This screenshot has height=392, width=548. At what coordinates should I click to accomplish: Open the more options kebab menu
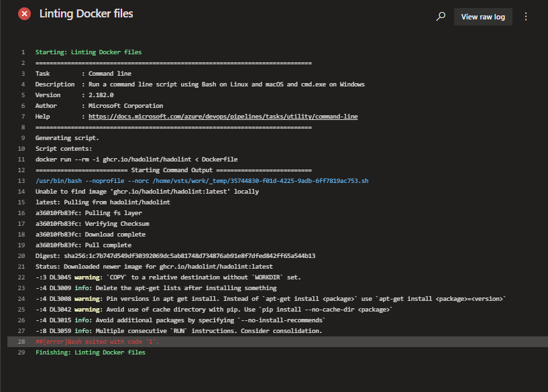526,17
